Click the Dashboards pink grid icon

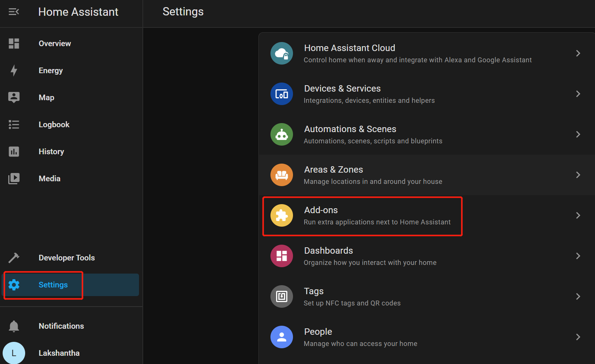282,256
